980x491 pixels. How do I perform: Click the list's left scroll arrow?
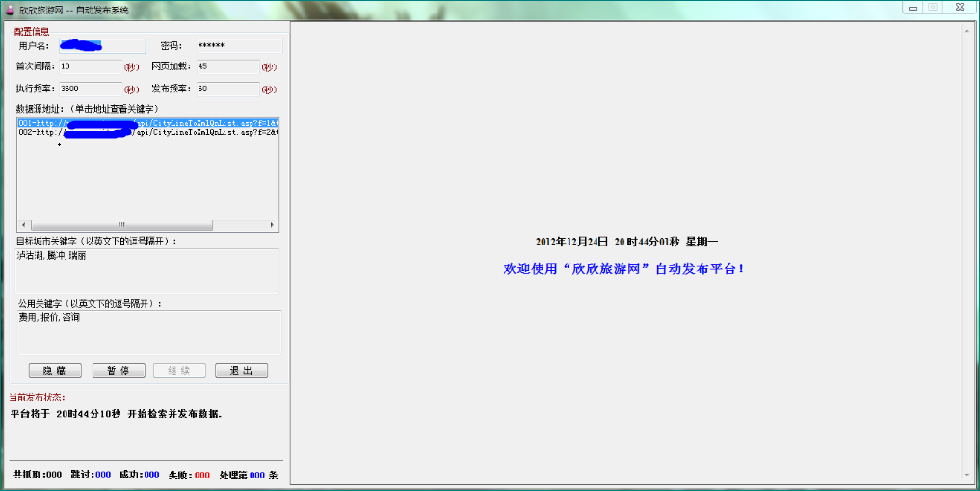(x=24, y=225)
